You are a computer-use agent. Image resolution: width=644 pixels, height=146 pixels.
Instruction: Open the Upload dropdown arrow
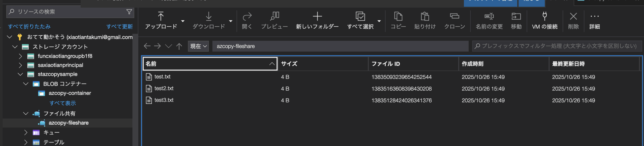[x=183, y=21]
